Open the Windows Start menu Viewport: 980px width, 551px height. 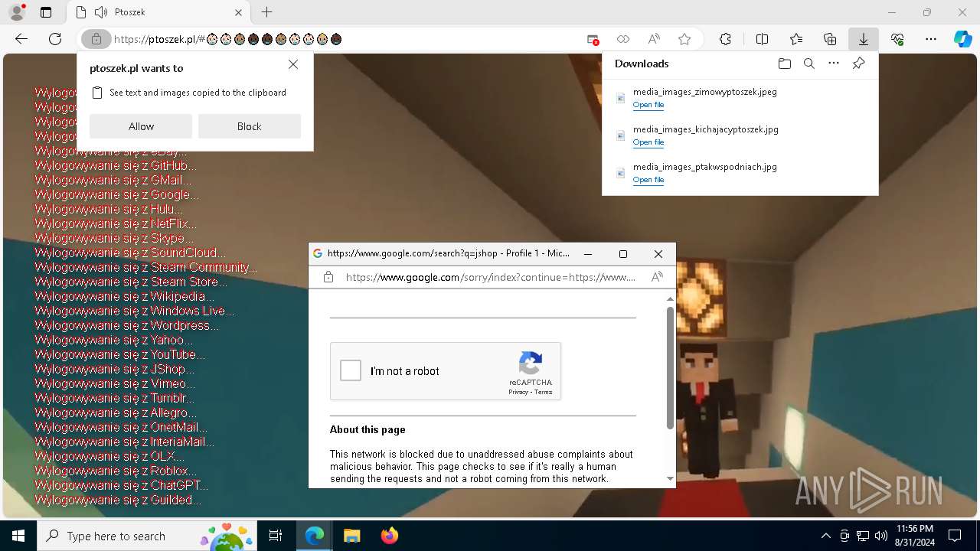(18, 536)
